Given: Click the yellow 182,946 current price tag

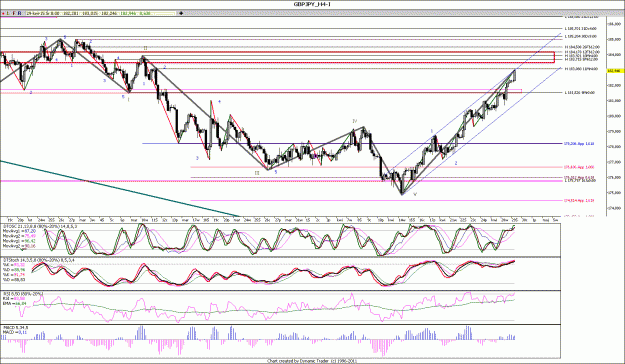Looking at the screenshot, I should coord(615,71).
